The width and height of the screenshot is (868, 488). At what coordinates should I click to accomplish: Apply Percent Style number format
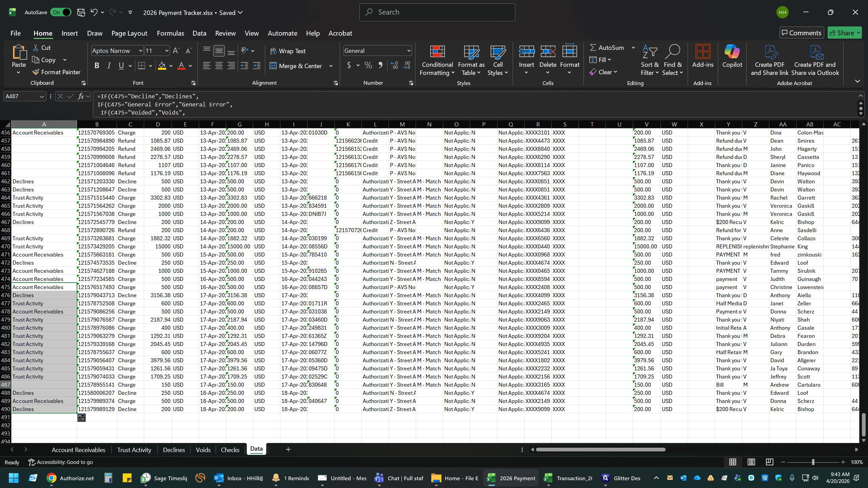click(x=368, y=65)
